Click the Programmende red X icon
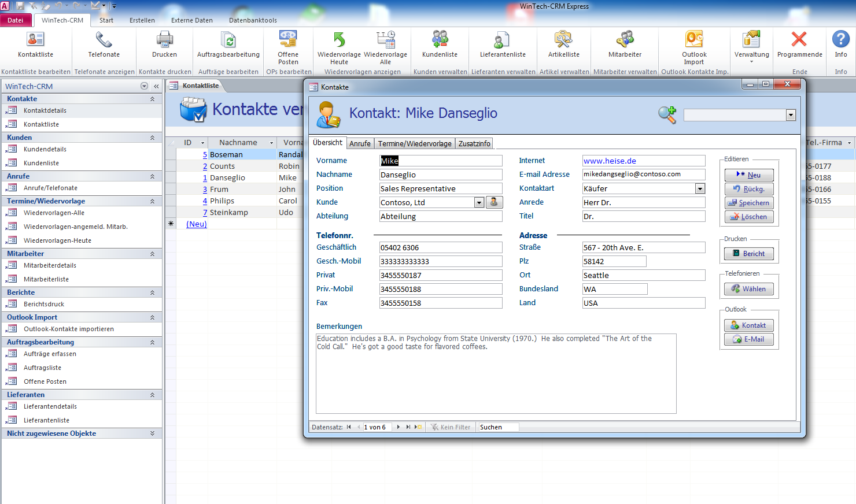Screen dimensions: 856x504 (x=799, y=39)
